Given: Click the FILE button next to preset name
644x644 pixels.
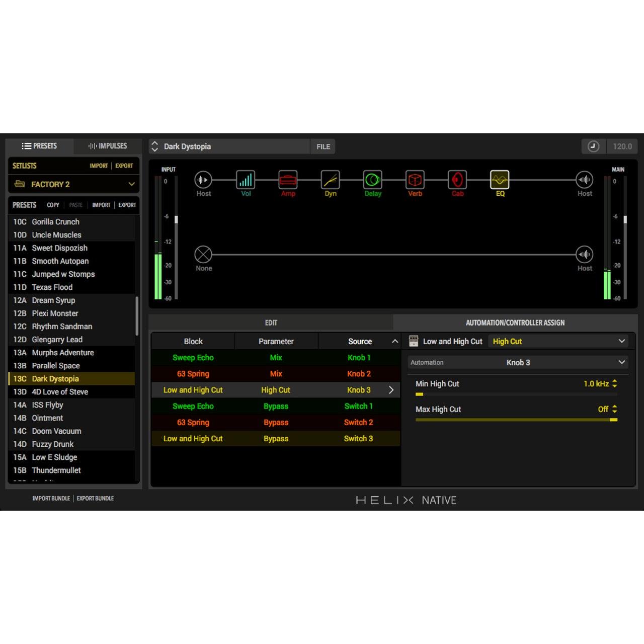Looking at the screenshot, I should coord(323,146).
